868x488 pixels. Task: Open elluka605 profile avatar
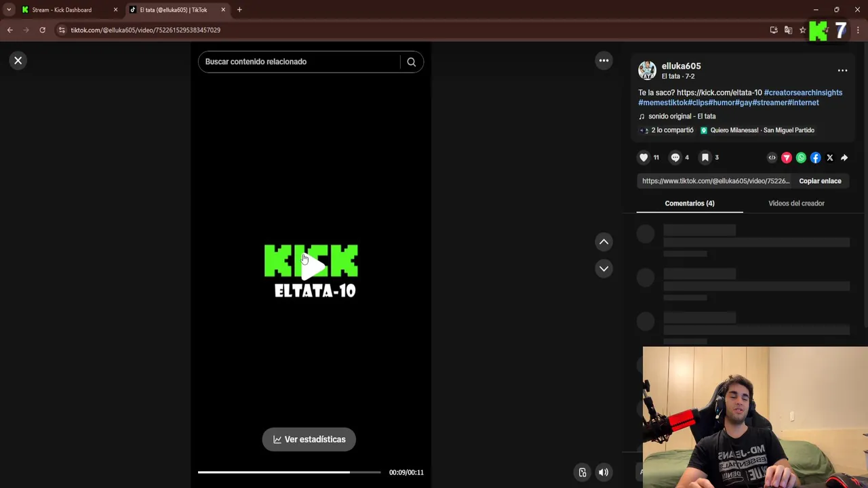(x=647, y=70)
